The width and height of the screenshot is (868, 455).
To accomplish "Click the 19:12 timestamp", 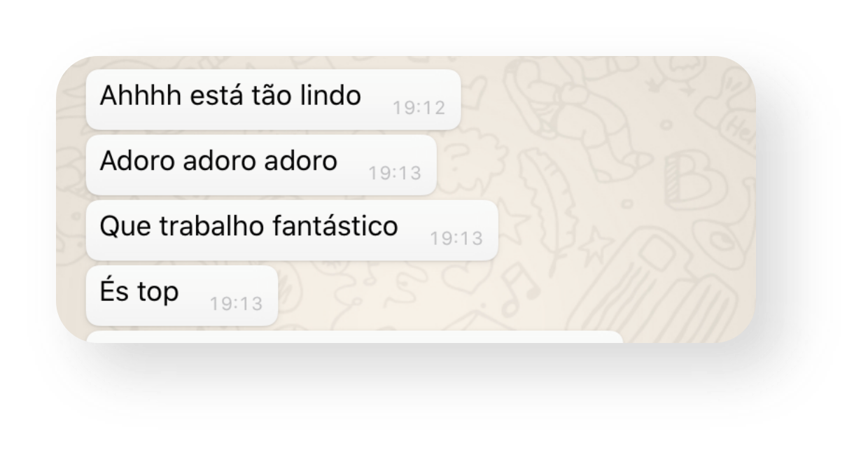I will coord(419,108).
